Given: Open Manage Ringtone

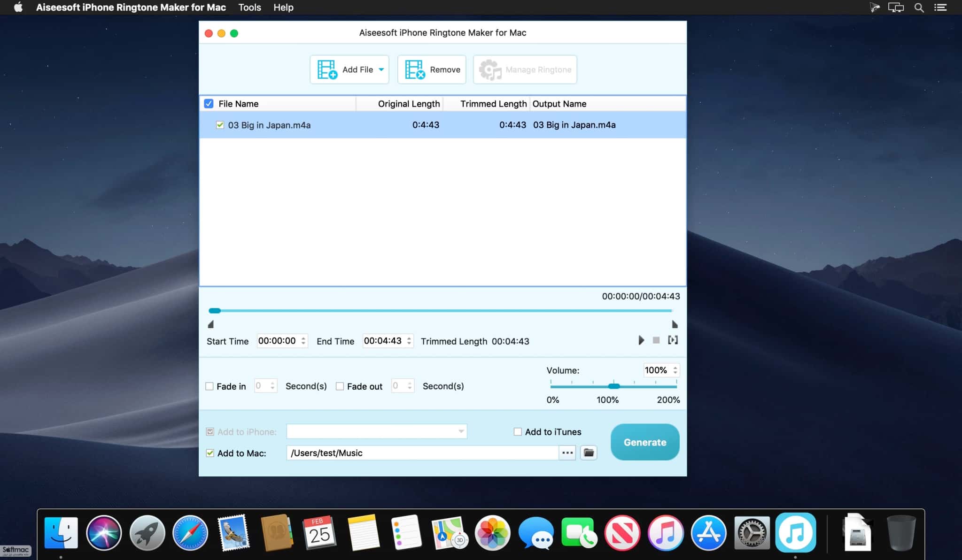Looking at the screenshot, I should (525, 69).
